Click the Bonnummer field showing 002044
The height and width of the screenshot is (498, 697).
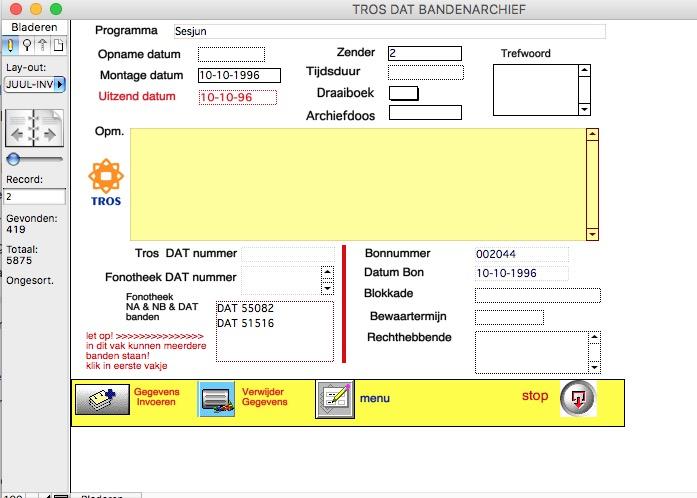click(521, 254)
